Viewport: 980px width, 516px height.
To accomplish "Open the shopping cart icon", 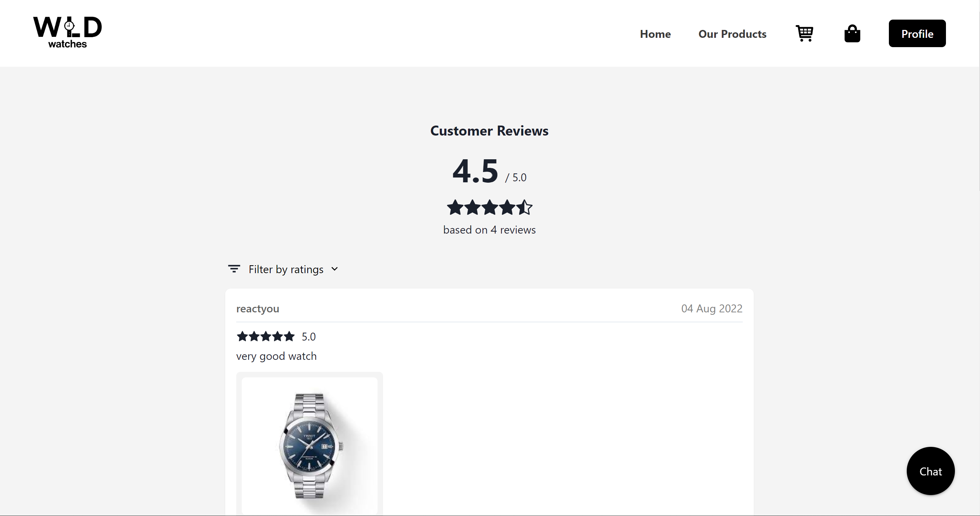I will tap(804, 33).
